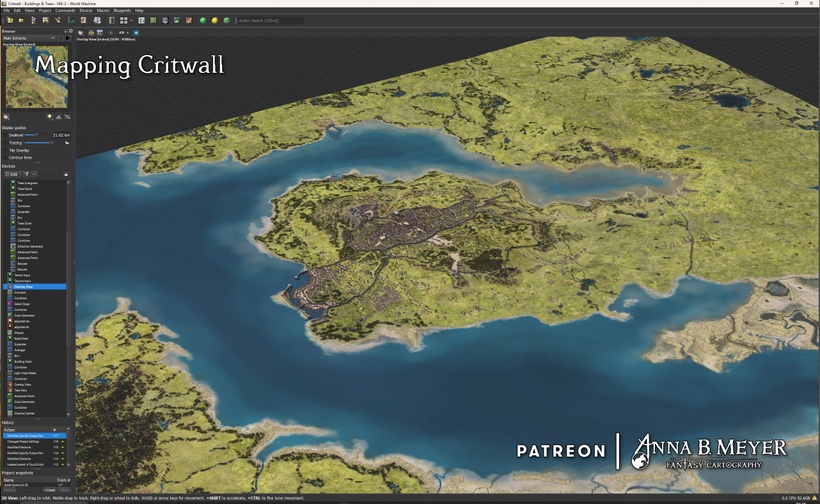Open the Macros menu
The image size is (820, 504).
point(103,10)
